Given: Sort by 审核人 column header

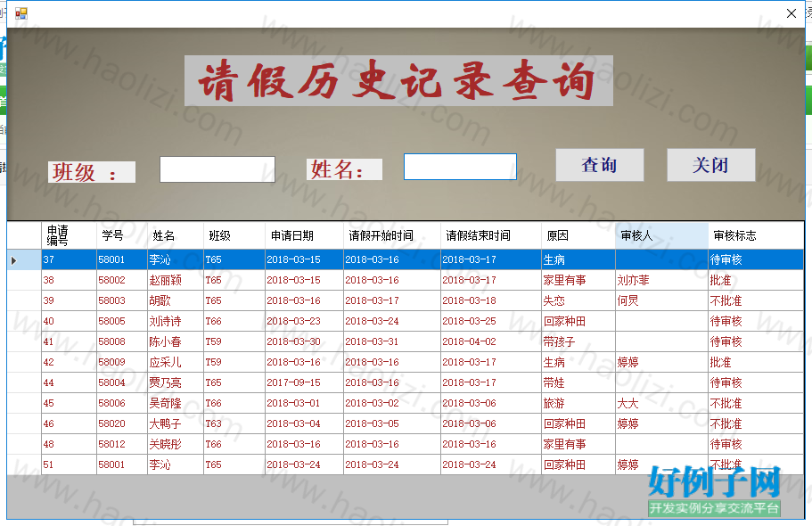Looking at the screenshot, I should coord(662,235).
